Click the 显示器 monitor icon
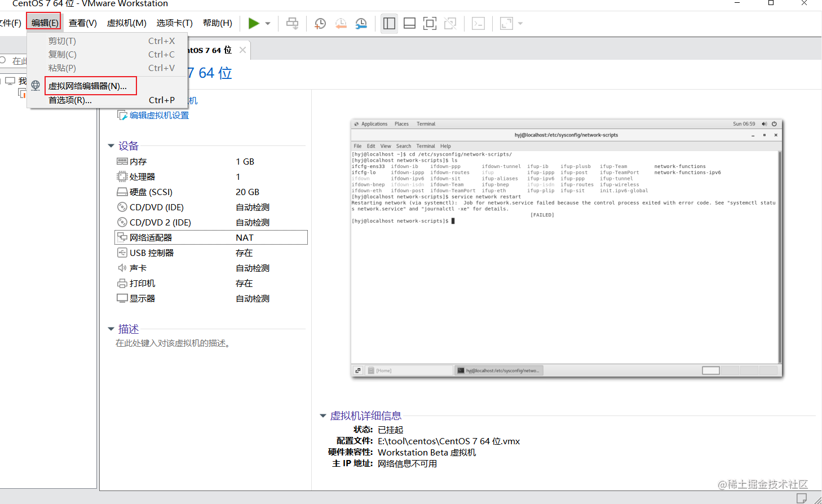The width and height of the screenshot is (822, 504). point(122,298)
